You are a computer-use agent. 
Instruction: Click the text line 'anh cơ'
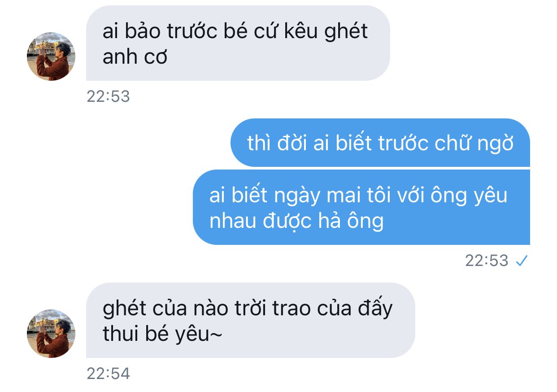click(x=135, y=57)
